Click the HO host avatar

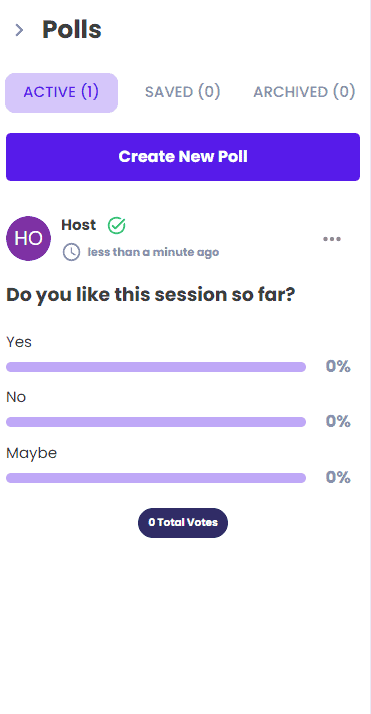pos(29,238)
